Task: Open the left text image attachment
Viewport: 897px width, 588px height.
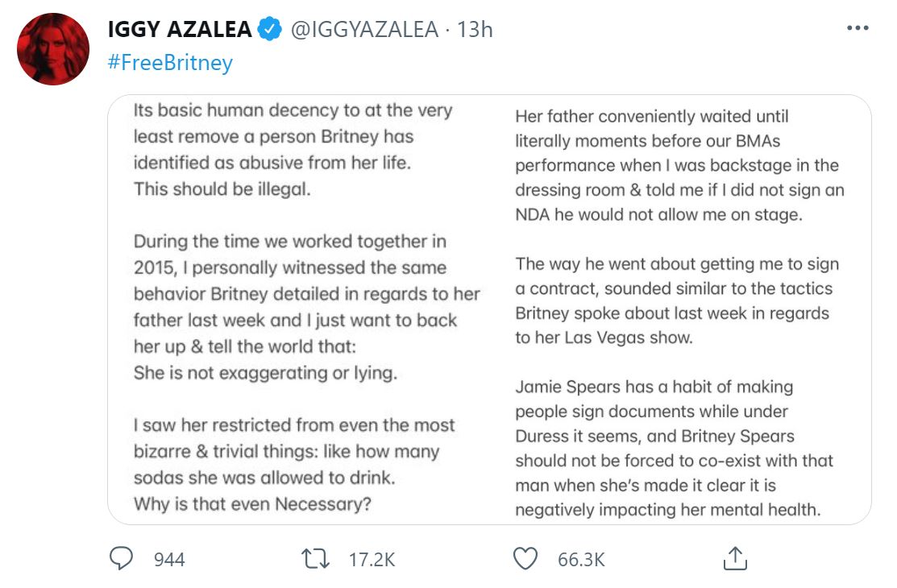Action: coord(305,309)
